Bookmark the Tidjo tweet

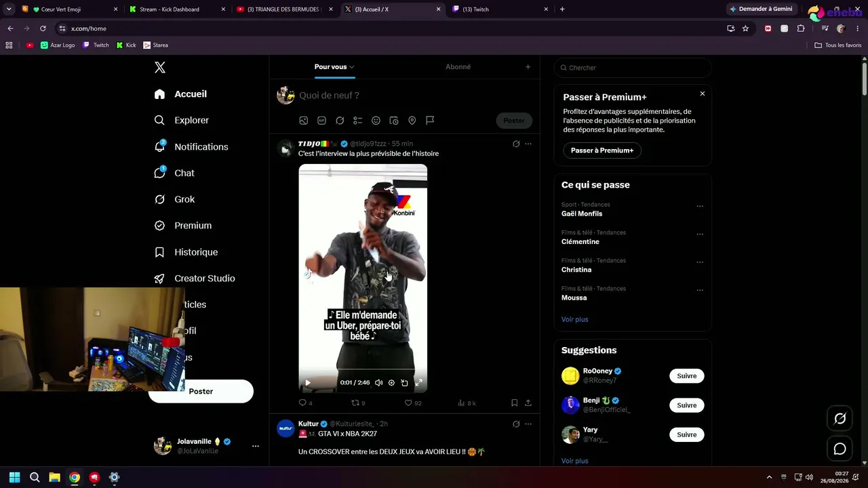click(x=514, y=403)
